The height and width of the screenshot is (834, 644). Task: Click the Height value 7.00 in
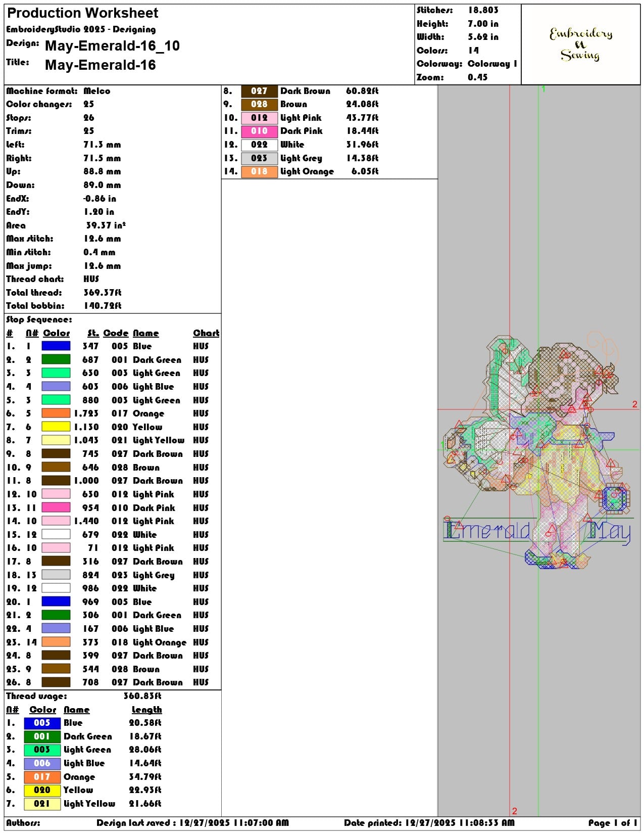483,24
